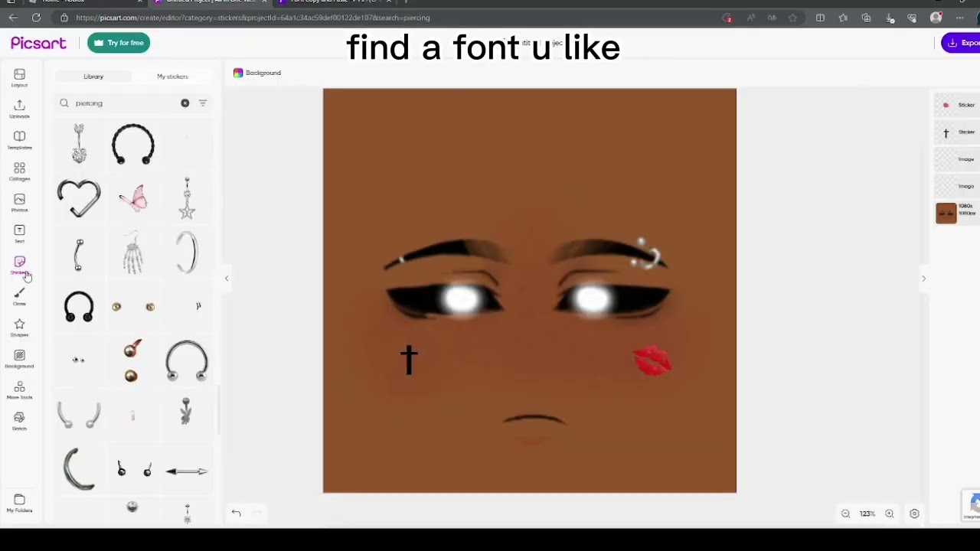Select the Text tool in sidebar

tap(19, 233)
